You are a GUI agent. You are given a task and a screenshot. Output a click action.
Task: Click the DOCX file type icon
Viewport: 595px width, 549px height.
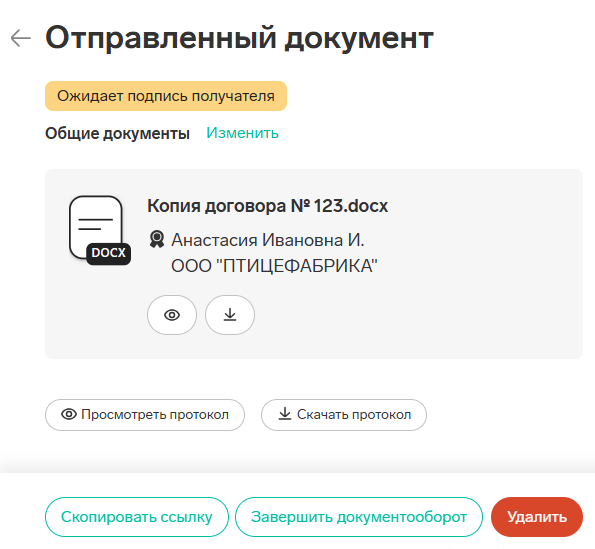tap(100, 230)
